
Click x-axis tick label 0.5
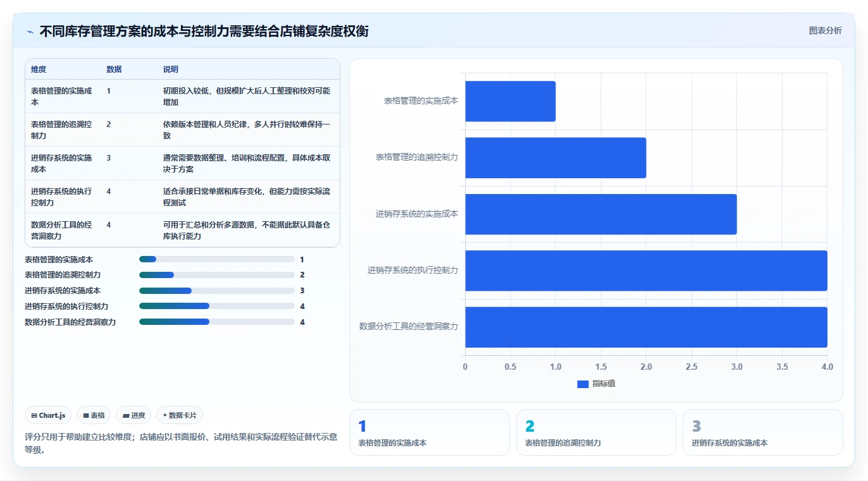click(x=511, y=367)
